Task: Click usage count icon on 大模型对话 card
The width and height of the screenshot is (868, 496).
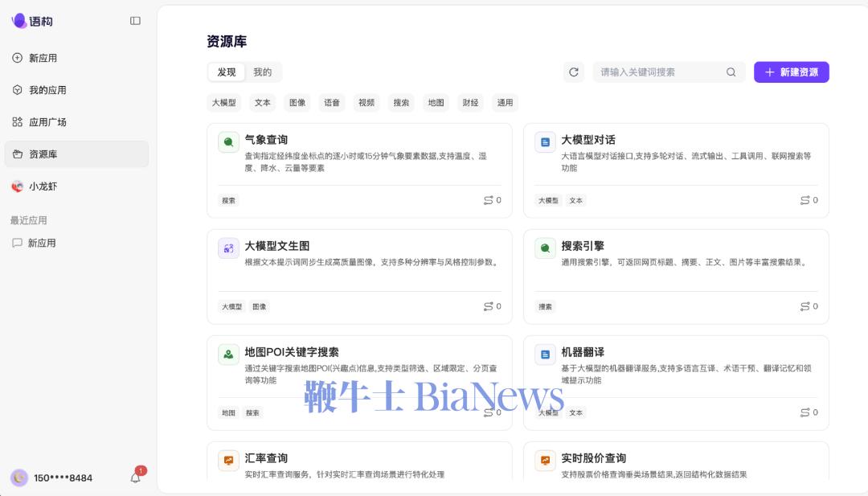Action: coord(805,200)
